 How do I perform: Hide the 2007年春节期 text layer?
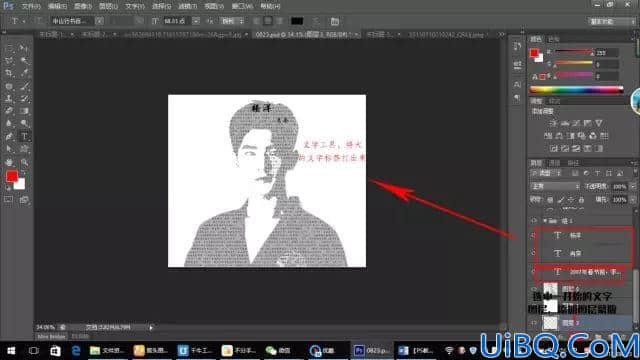click(x=533, y=272)
